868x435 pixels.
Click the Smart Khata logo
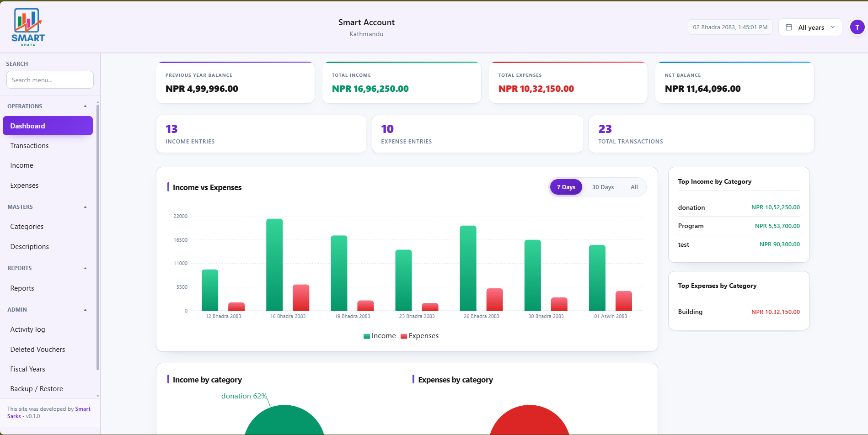pyautogui.click(x=28, y=27)
